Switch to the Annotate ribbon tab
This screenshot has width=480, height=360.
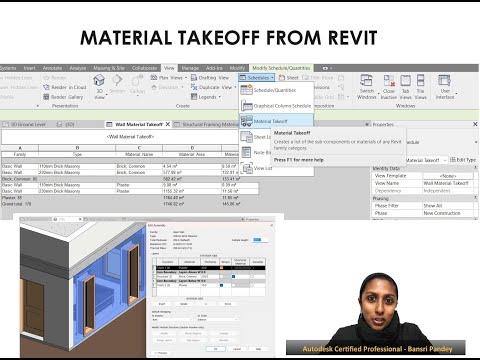52,68
